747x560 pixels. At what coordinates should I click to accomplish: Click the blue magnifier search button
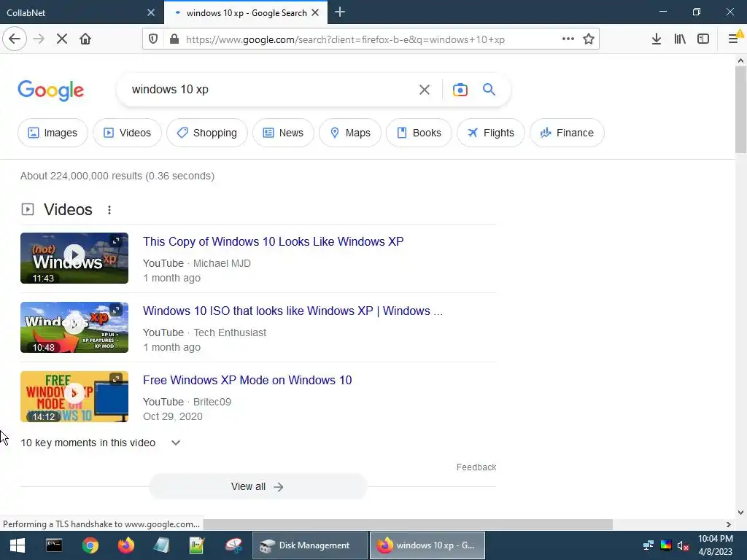point(489,89)
